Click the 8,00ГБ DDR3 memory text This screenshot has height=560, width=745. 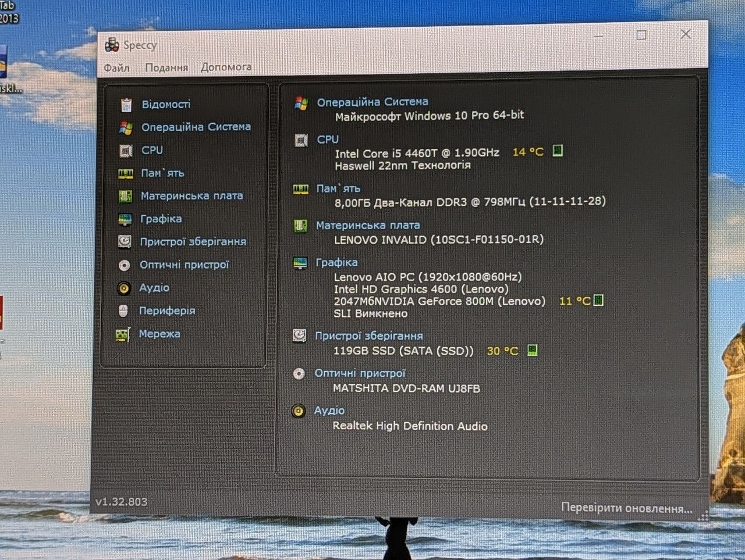(x=470, y=202)
